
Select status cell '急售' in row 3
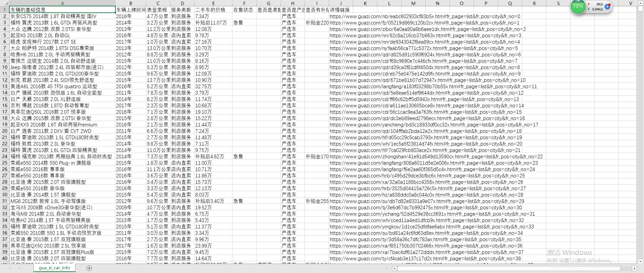(244, 22)
